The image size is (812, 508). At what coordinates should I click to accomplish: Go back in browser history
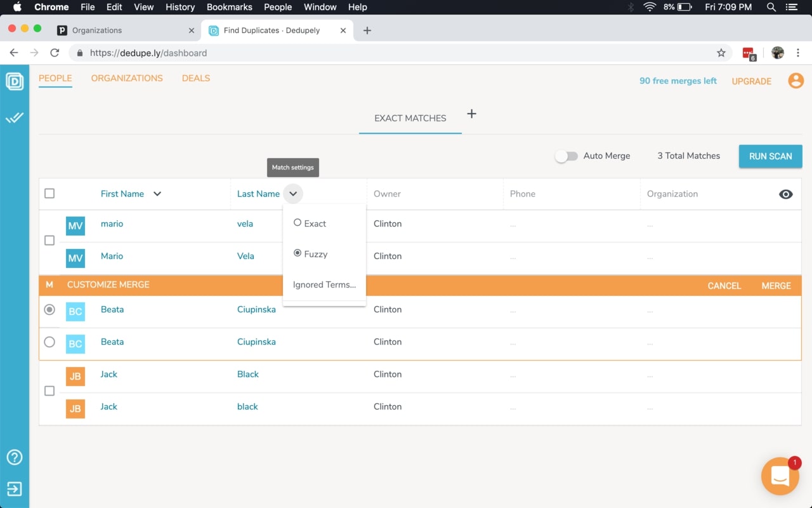(x=14, y=53)
